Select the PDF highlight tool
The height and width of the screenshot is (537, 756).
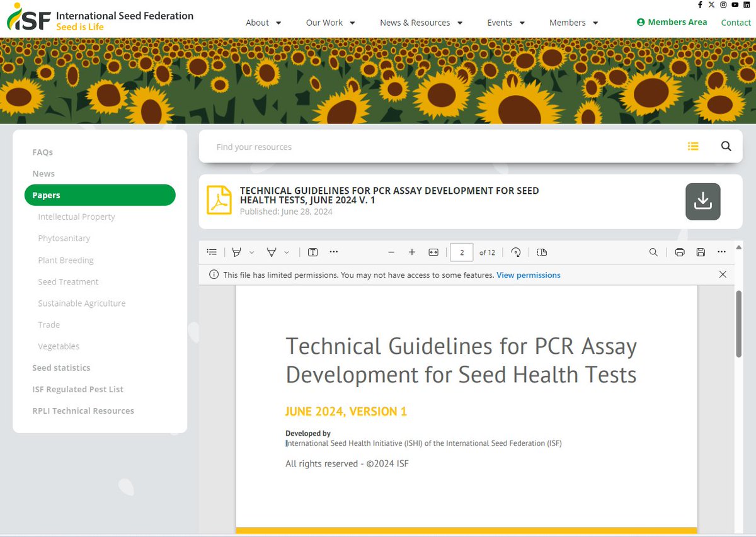[x=237, y=252]
